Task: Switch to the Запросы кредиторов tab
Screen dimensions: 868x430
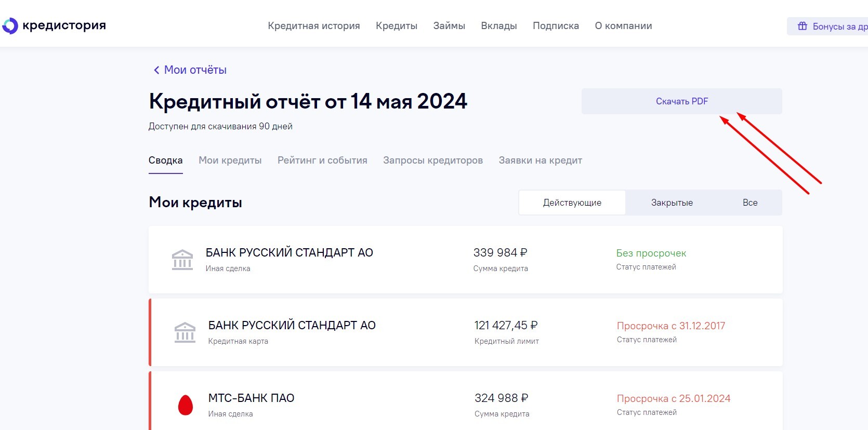Action: tap(433, 160)
